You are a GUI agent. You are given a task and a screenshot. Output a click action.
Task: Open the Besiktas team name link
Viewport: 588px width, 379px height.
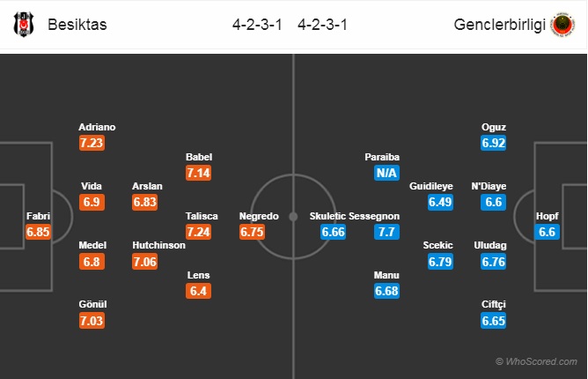tap(77, 25)
